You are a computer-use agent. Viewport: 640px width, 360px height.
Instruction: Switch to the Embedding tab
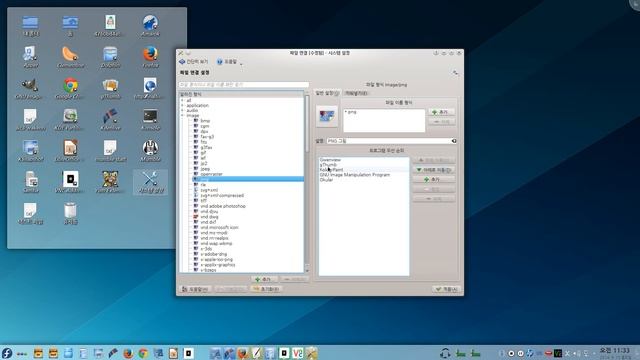pyautogui.click(x=356, y=93)
